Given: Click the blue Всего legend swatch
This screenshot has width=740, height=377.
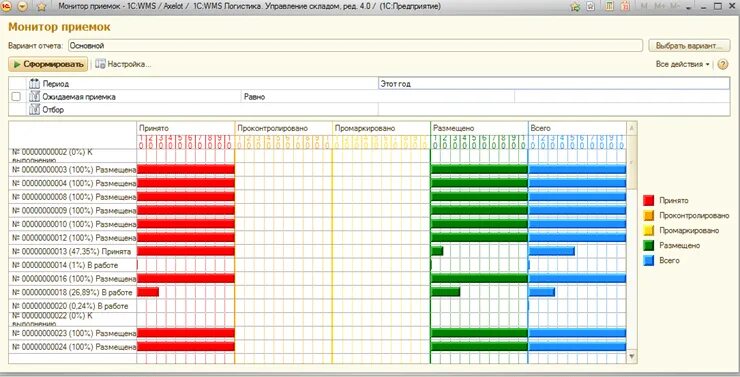Looking at the screenshot, I should coord(649,260).
